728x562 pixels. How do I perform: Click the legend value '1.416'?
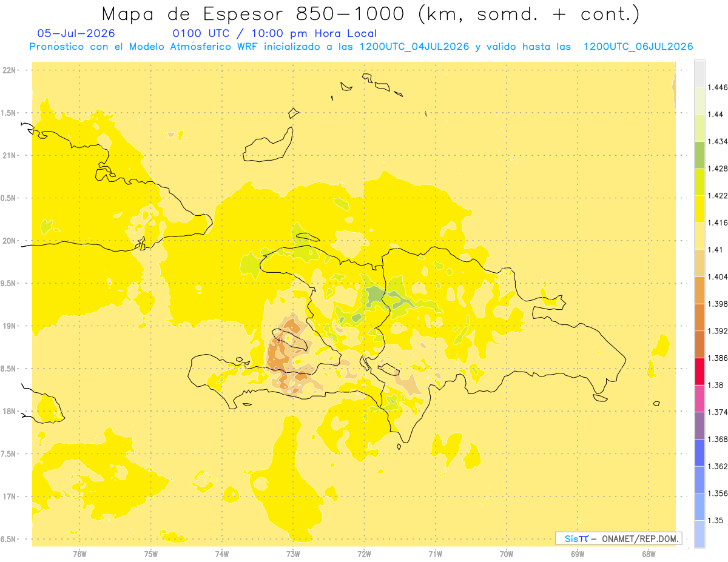718,222
